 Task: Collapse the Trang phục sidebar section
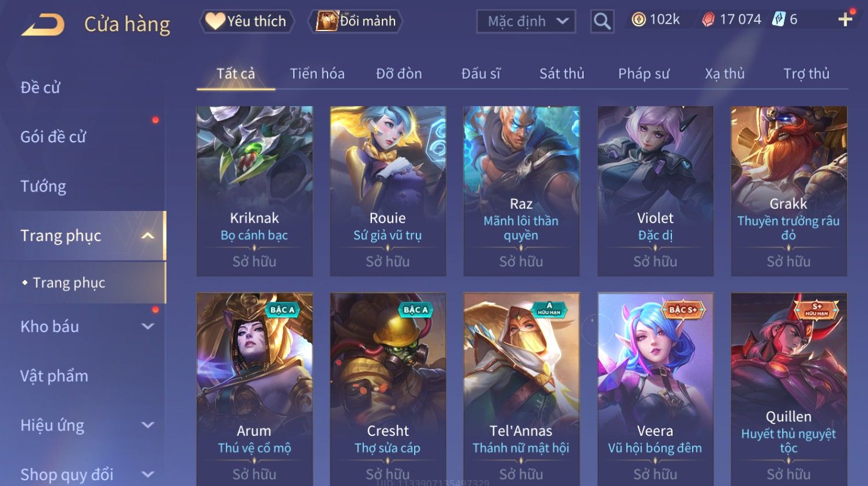click(x=148, y=236)
